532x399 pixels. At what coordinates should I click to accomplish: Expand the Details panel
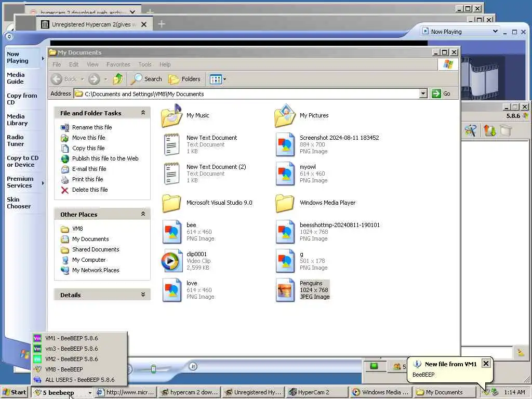(x=143, y=295)
